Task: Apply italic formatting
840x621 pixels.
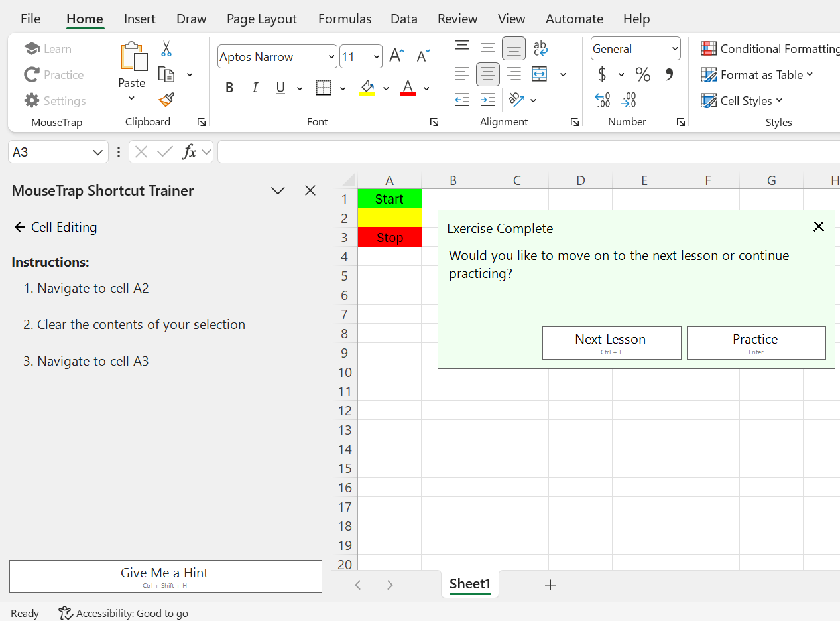Action: coord(255,87)
